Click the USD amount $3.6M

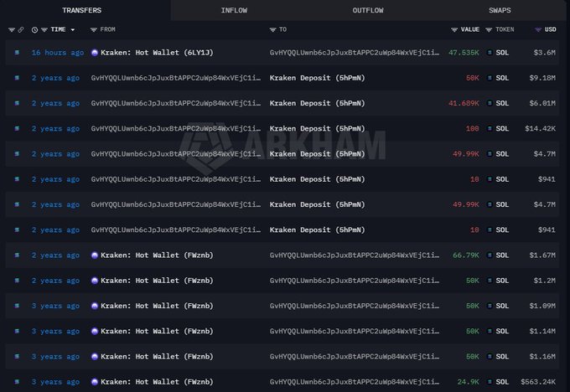(x=545, y=53)
